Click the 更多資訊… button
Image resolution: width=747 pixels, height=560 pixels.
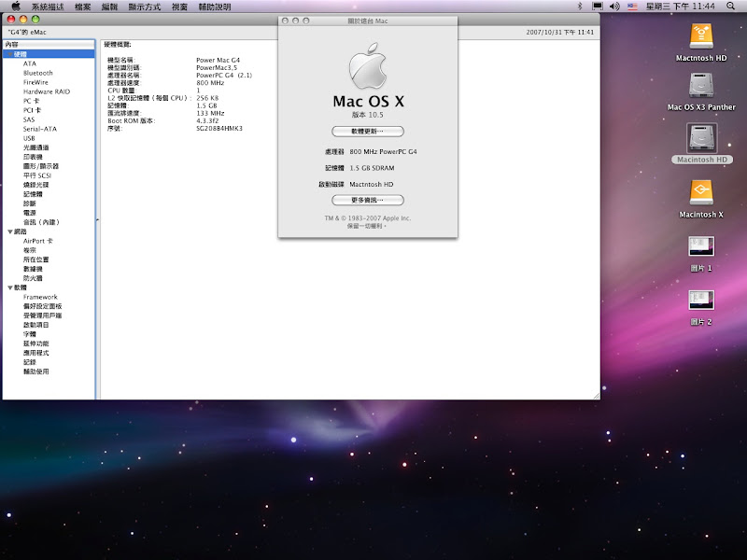368,200
